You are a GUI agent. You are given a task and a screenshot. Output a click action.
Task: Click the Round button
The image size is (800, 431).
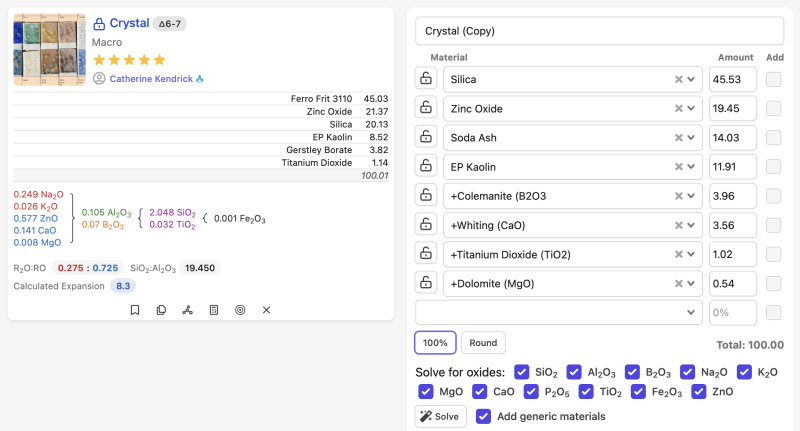pyautogui.click(x=483, y=343)
